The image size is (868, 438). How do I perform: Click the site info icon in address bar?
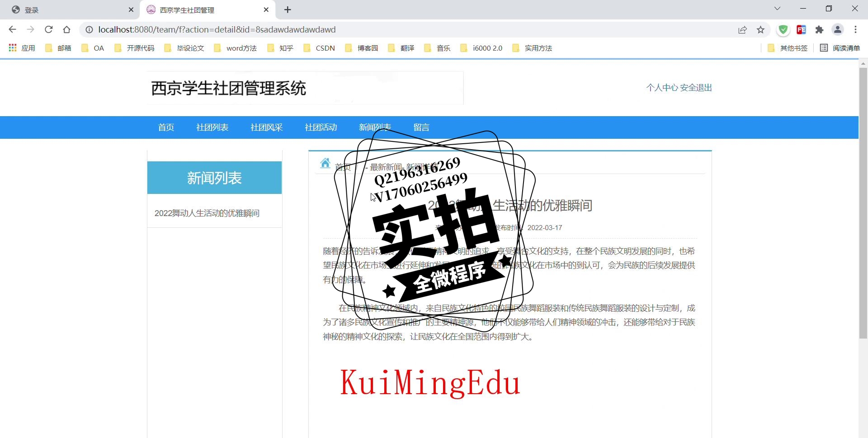tap(90, 29)
